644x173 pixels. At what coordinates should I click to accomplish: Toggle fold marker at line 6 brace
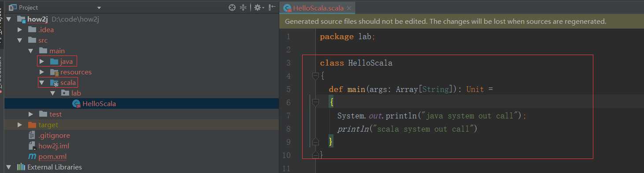pyautogui.click(x=315, y=103)
